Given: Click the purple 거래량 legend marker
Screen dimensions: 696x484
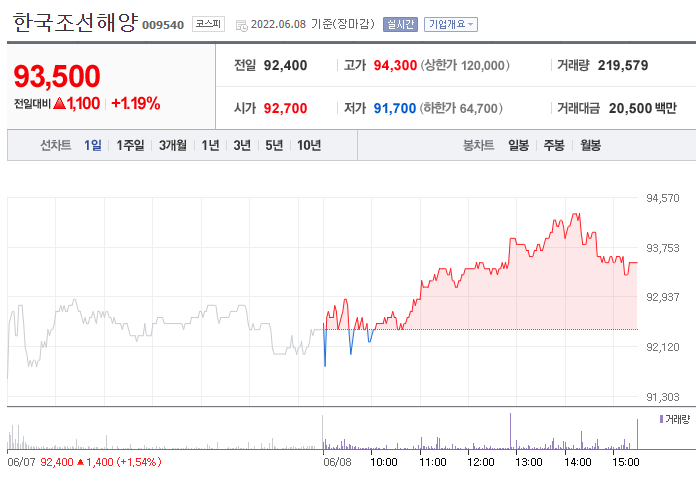Looking at the screenshot, I should 661,419.
